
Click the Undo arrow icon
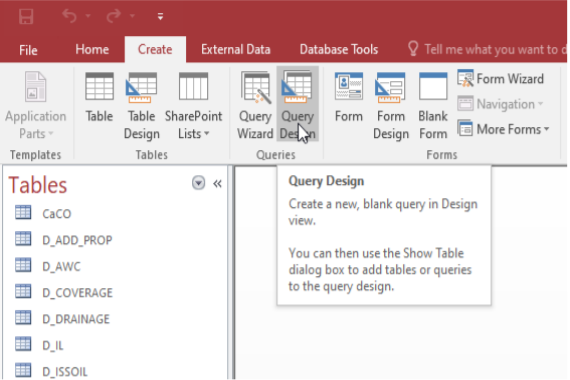[x=69, y=16]
